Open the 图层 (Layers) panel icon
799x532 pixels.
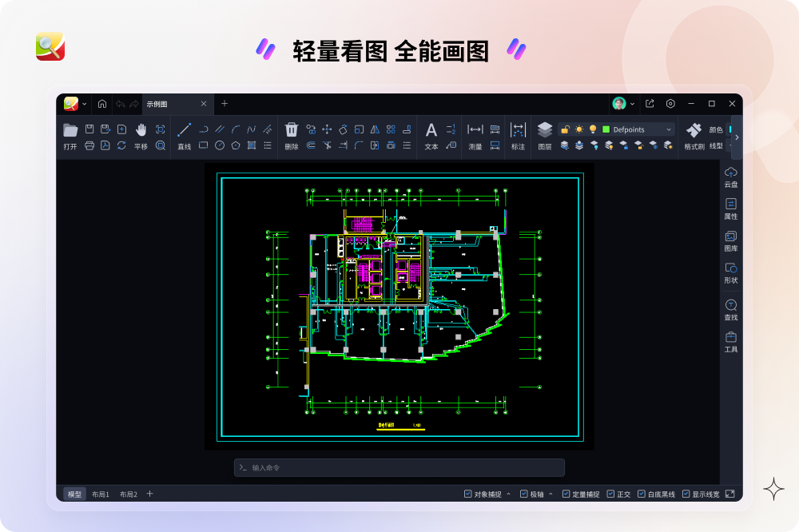click(x=545, y=136)
